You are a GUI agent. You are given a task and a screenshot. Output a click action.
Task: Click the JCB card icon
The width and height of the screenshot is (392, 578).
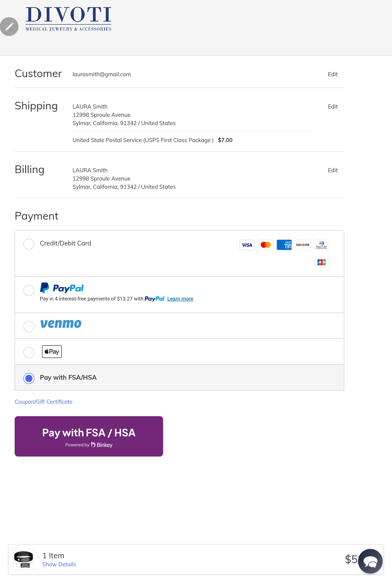click(x=321, y=262)
